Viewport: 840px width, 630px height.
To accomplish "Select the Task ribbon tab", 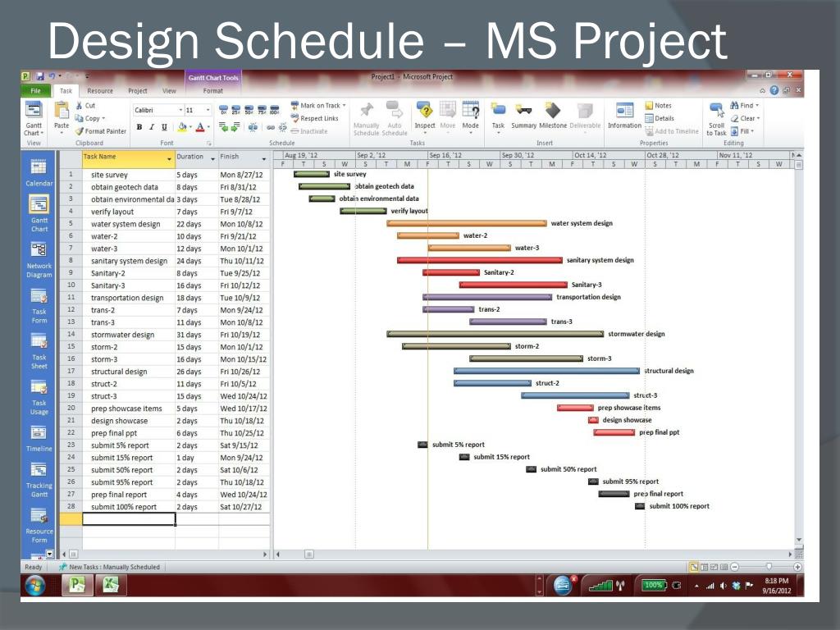I will coord(66,91).
